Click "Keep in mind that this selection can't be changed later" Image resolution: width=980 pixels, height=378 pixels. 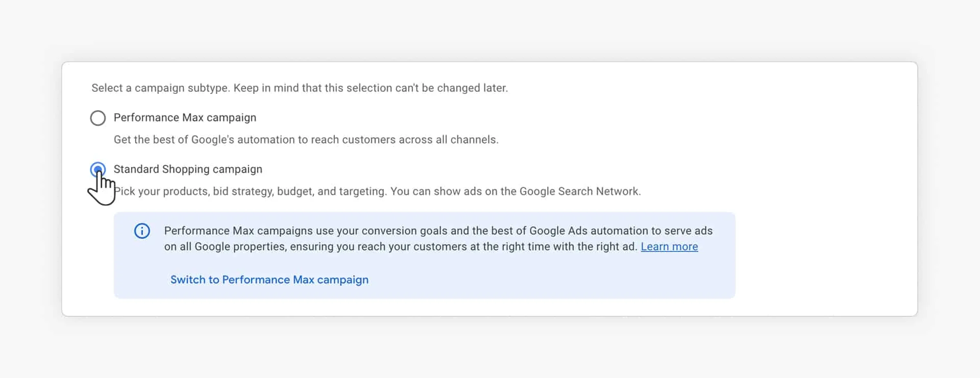click(x=371, y=88)
